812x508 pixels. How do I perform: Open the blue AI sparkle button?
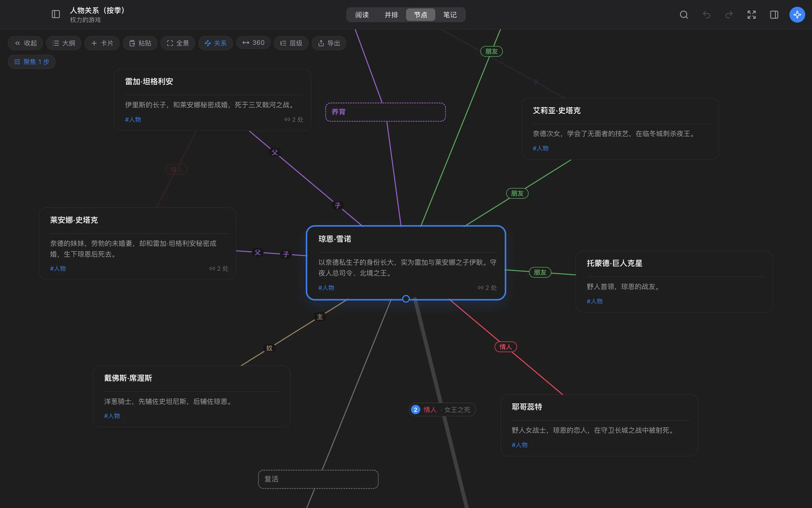(797, 15)
